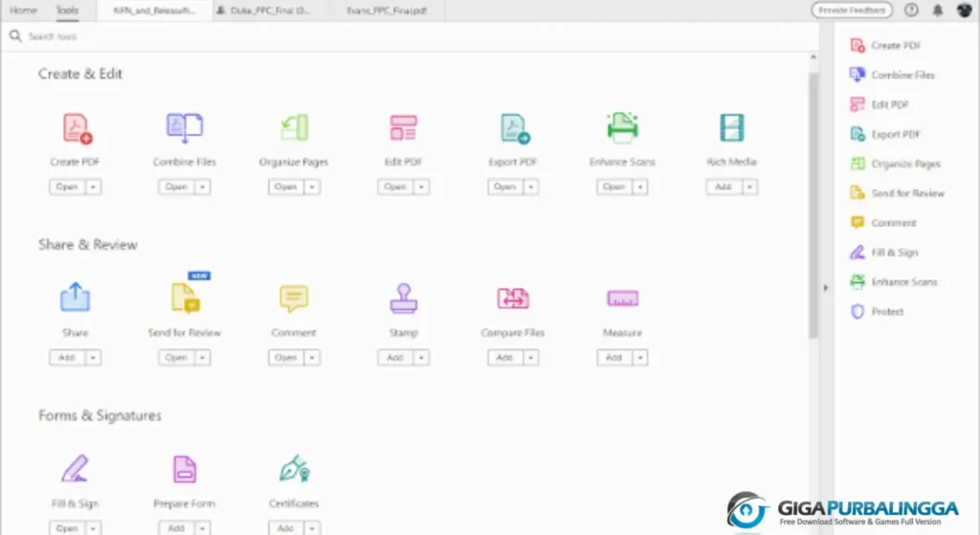Expand dropdown arrow under Compare Files
The width and height of the screenshot is (980, 535).
coord(531,358)
